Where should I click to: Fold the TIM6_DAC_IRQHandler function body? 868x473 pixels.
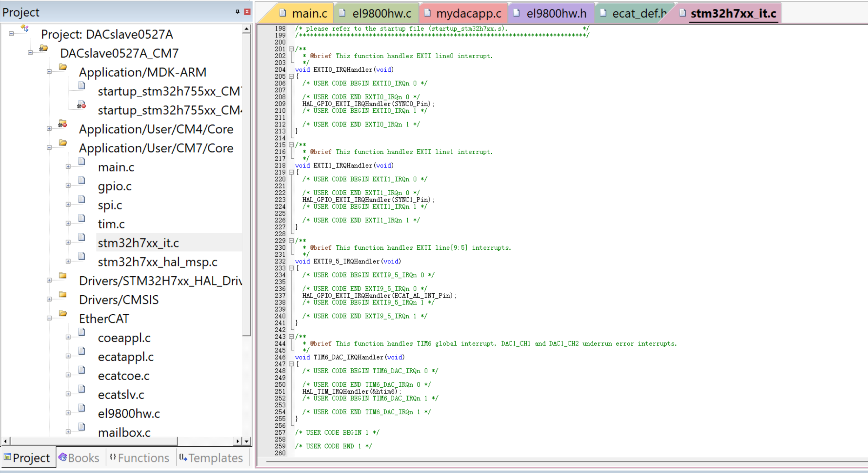[291, 364]
